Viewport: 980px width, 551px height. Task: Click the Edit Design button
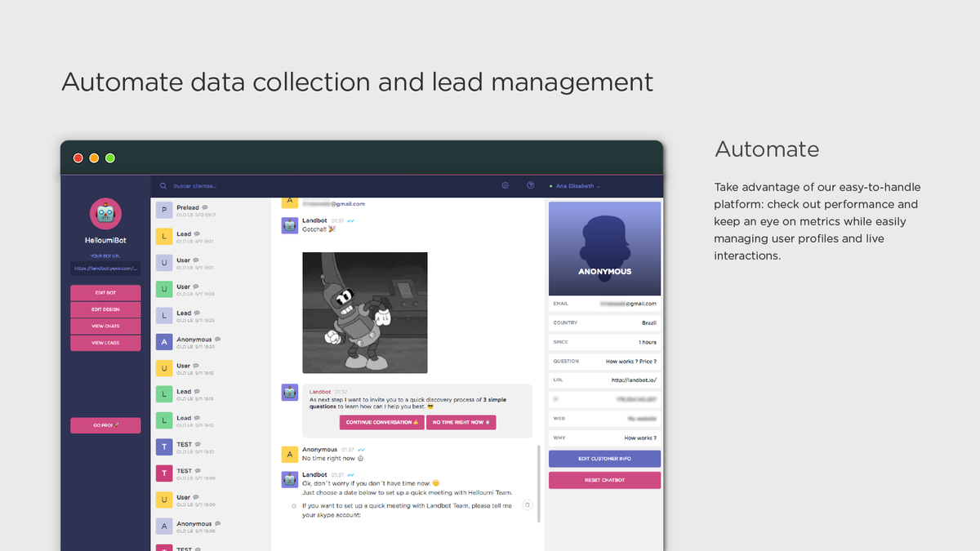point(105,309)
